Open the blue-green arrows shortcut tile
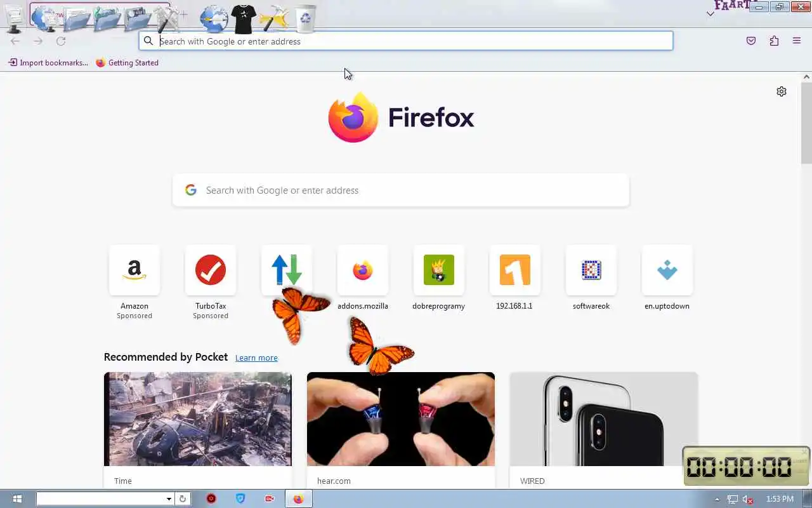 pos(287,271)
